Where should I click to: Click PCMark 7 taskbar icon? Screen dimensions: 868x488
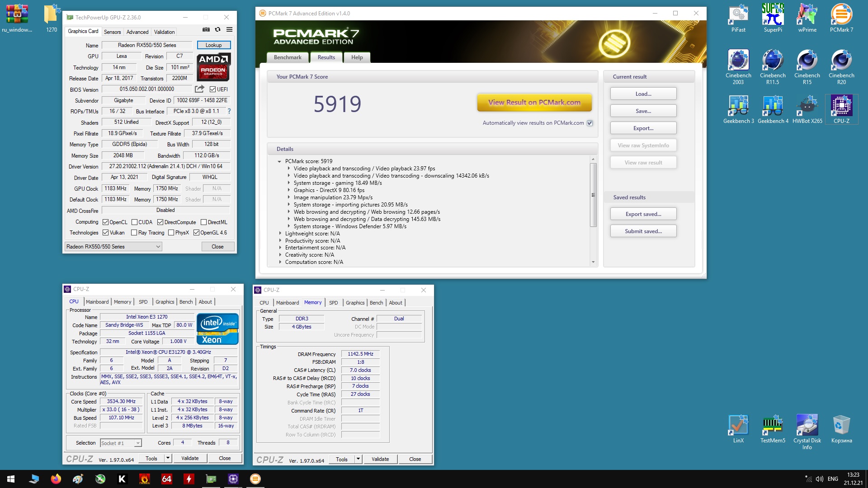pos(255,479)
